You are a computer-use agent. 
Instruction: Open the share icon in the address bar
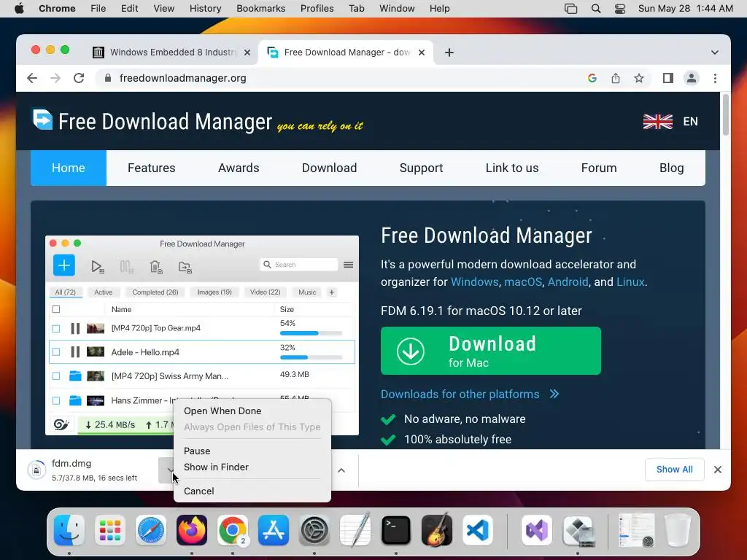coord(616,78)
